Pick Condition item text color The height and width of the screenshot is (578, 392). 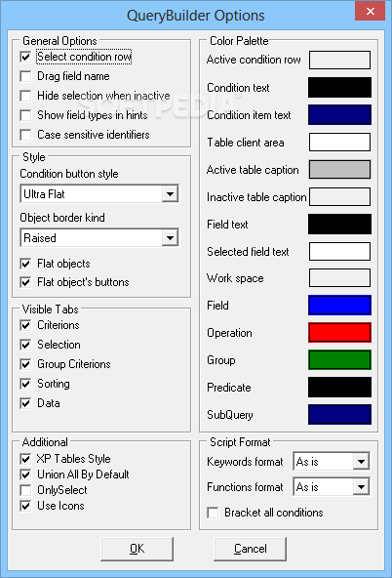tap(339, 114)
